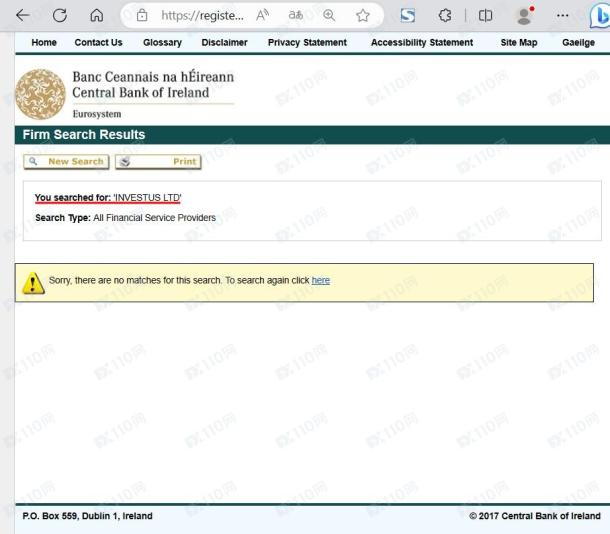Start a New Search
This screenshot has height=534, width=610.
(x=66, y=161)
